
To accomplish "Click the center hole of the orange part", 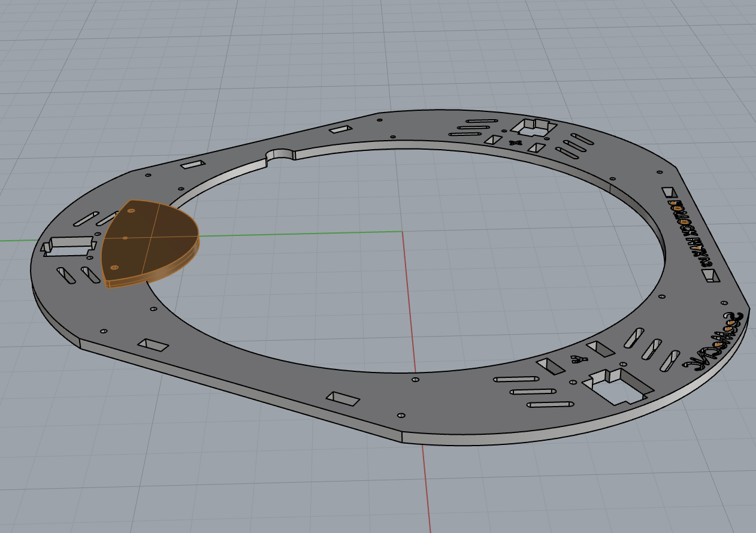I will (125, 238).
